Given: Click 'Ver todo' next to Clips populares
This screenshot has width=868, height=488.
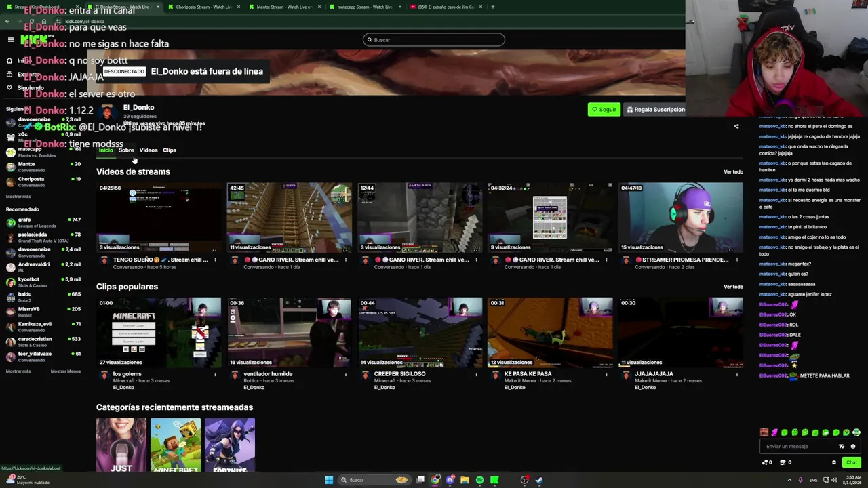Looking at the screenshot, I should (733, 287).
